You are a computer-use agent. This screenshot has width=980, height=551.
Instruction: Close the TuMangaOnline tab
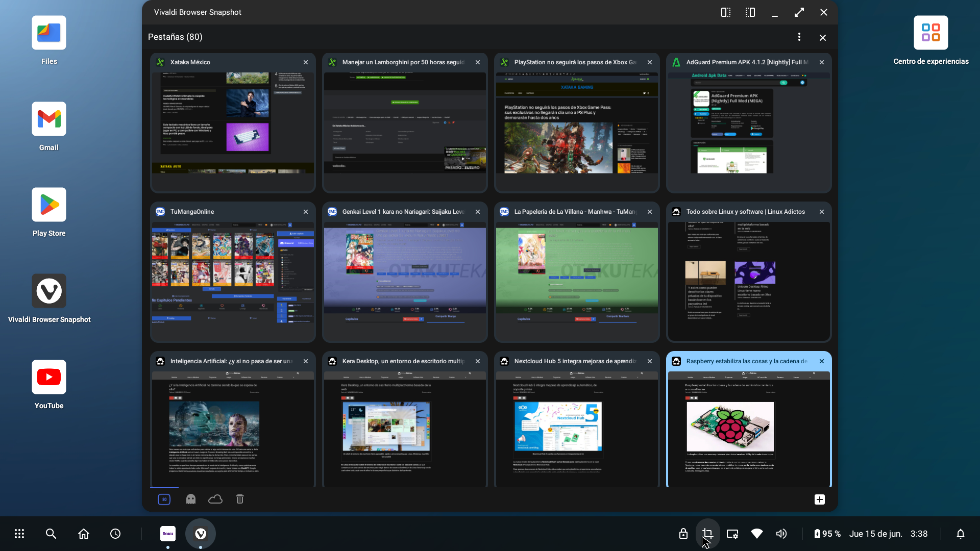point(306,212)
